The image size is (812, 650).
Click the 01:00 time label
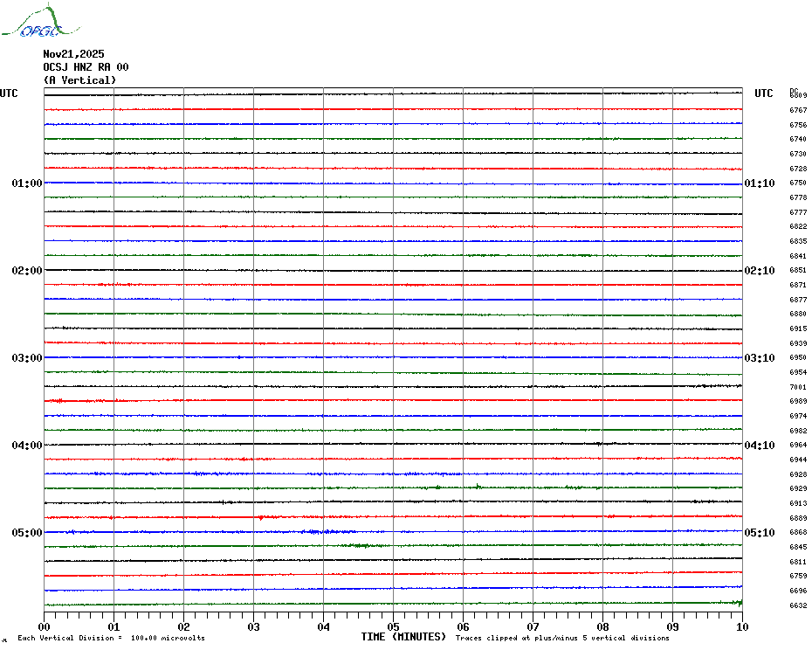coord(27,183)
